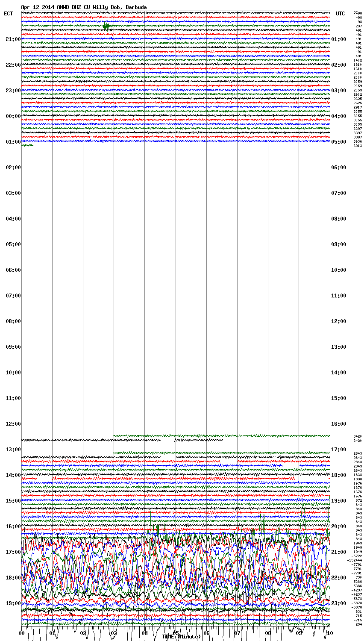Select the ECT 17:00 time label
The height and width of the screenshot is (641, 364).
click(13, 552)
